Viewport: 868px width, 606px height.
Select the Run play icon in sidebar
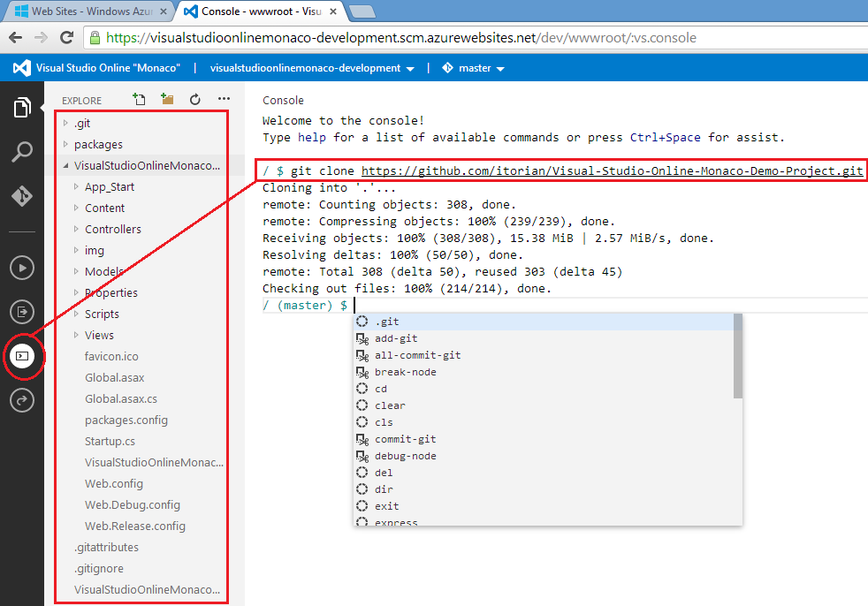coord(21,267)
